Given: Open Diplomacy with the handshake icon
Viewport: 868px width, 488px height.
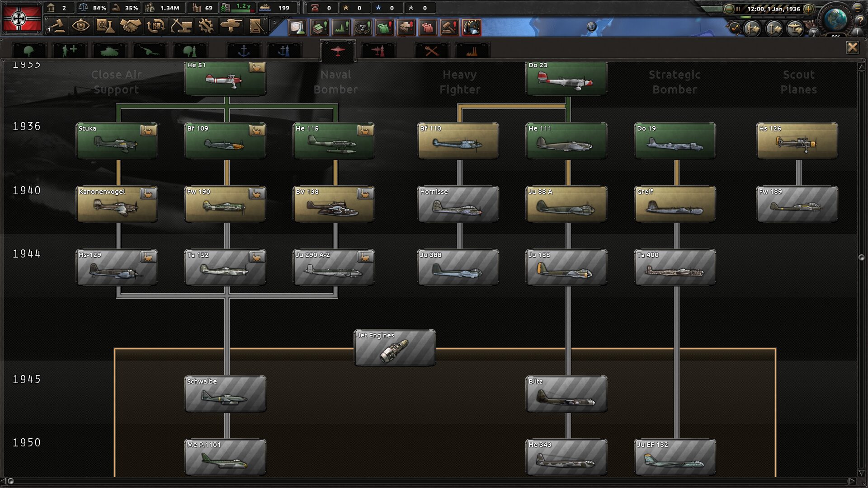Looking at the screenshot, I should click(131, 26).
